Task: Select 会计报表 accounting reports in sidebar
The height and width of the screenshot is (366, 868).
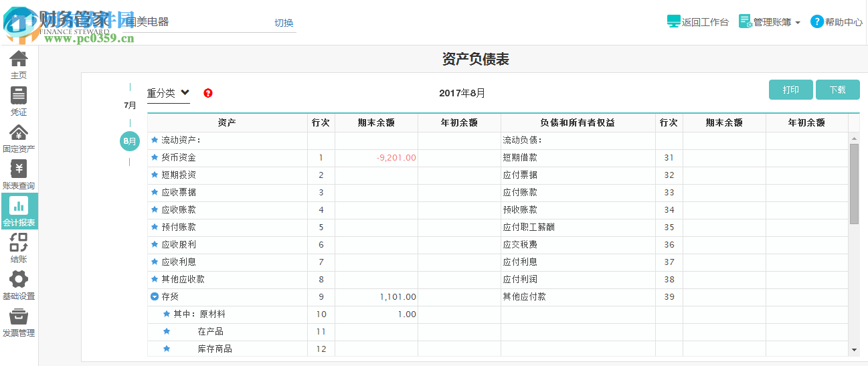Action: [x=19, y=211]
